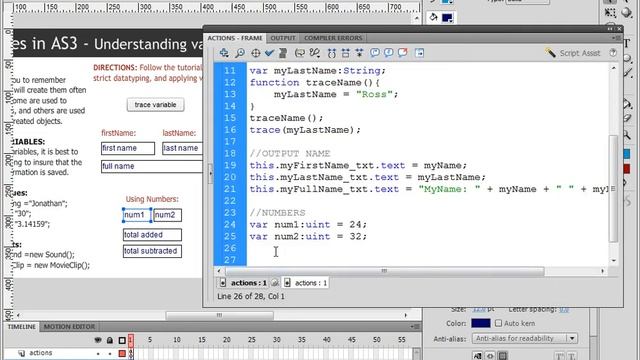Switch to the Compiler Errors tab
Image resolution: width=640 pixels, height=360 pixels.
coord(333,38)
